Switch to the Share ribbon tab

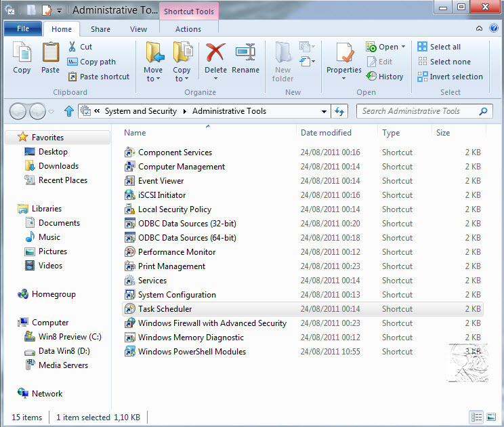coord(100,29)
